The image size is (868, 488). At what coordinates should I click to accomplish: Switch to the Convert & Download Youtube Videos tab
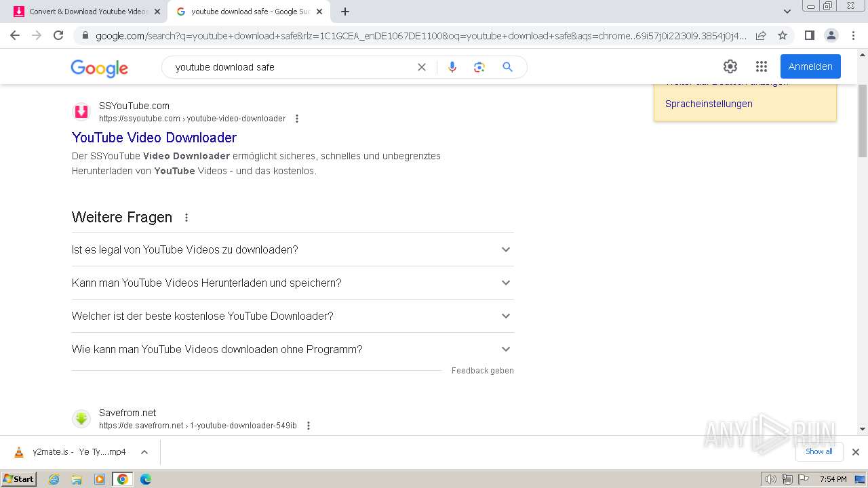tap(88, 12)
